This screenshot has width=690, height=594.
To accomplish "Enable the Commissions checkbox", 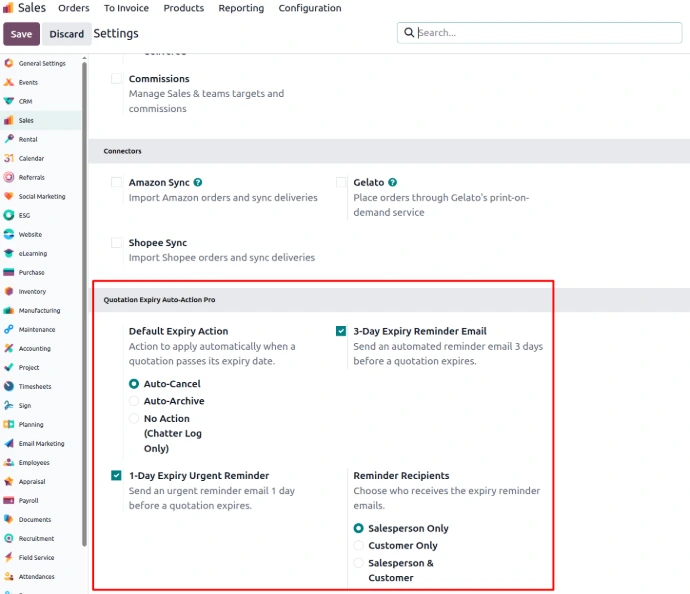I will [x=117, y=79].
